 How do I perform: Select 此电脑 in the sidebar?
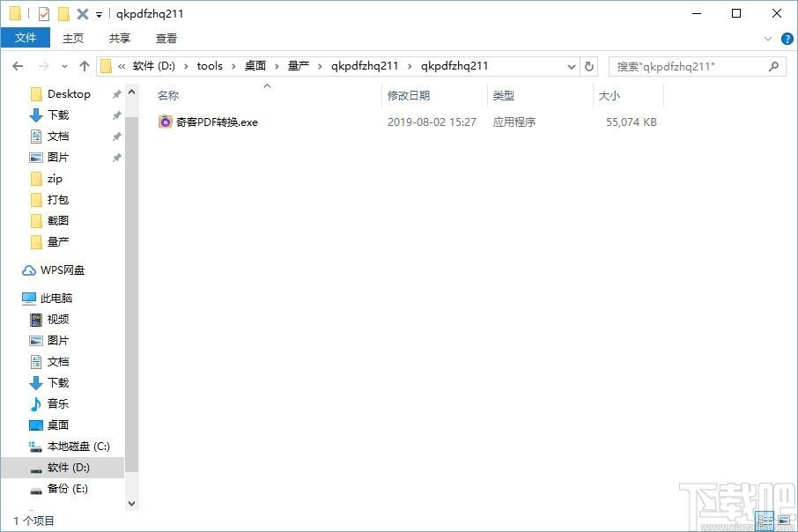tap(56, 299)
